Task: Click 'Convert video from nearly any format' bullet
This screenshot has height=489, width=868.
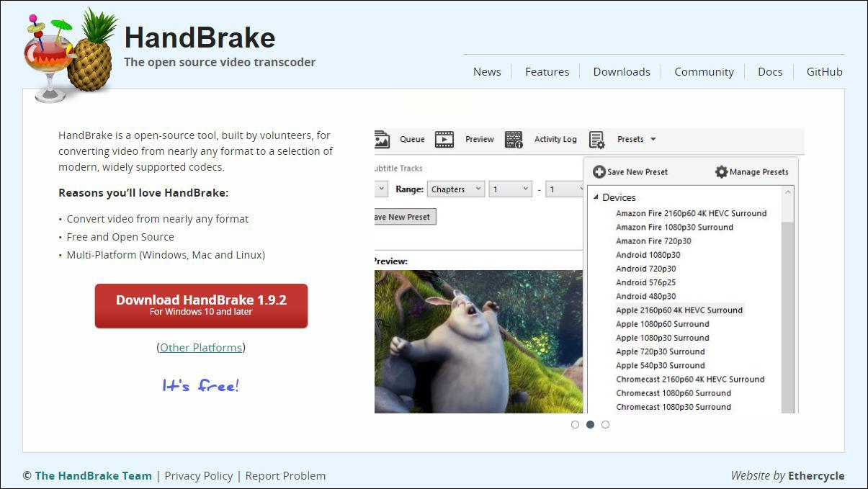Action: pyautogui.click(x=158, y=219)
